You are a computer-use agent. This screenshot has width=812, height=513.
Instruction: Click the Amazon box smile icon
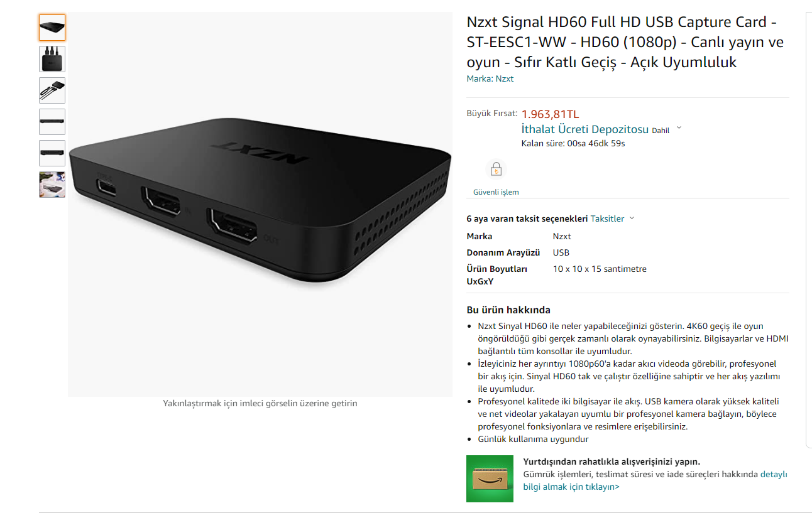click(490, 478)
